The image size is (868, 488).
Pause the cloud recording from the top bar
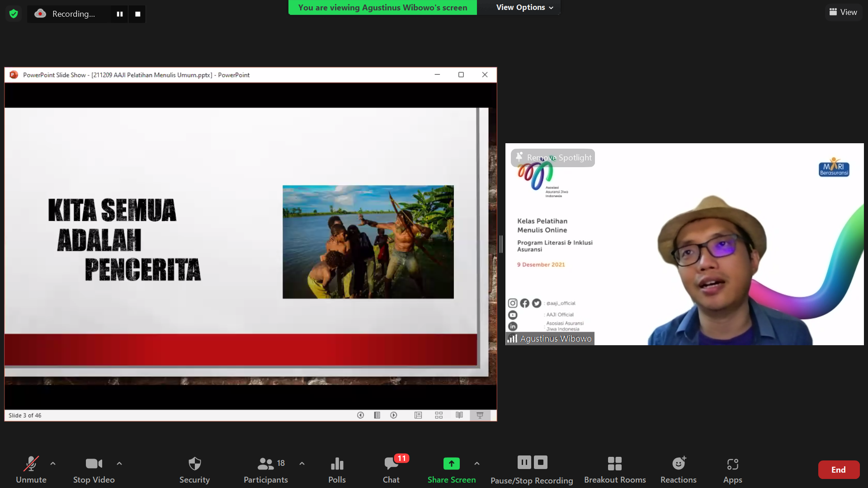120,14
